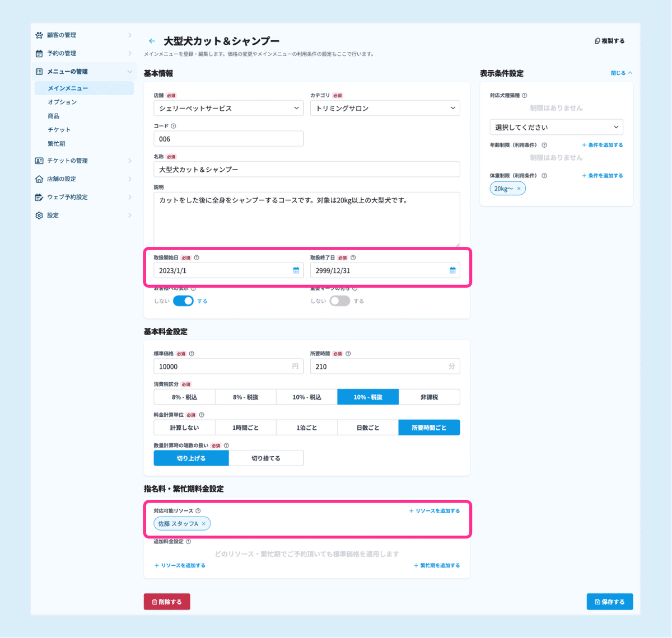The height and width of the screenshot is (638, 672).
Task: Open the 取扱終了日 calendar picker icon
Action: click(x=453, y=270)
